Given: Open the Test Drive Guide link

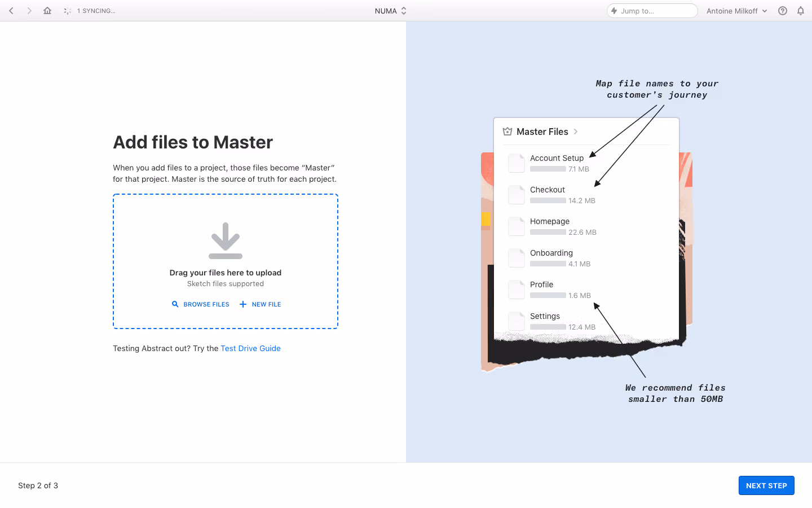Looking at the screenshot, I should [x=250, y=348].
